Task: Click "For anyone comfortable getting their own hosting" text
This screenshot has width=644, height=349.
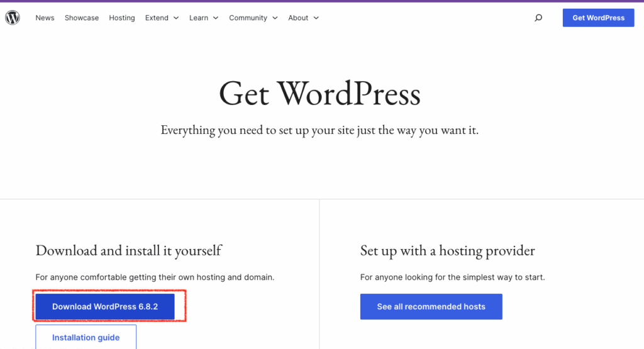Action: coord(155,277)
